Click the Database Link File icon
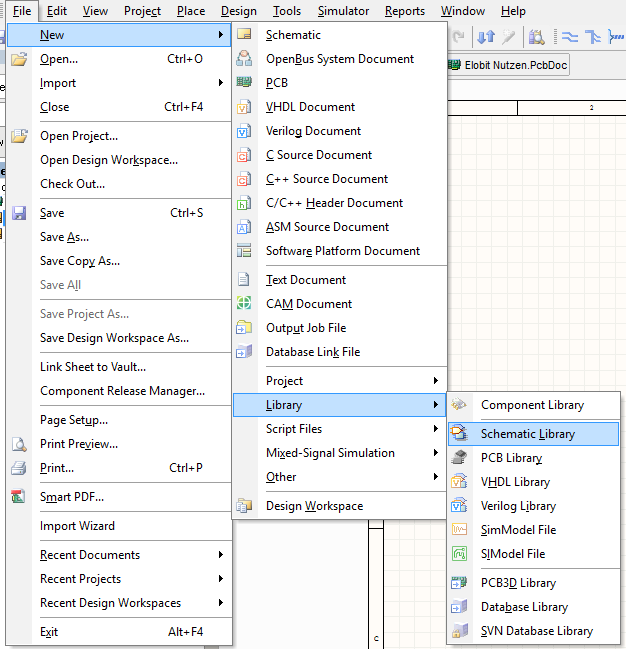Image resolution: width=626 pixels, height=649 pixels. (x=245, y=352)
